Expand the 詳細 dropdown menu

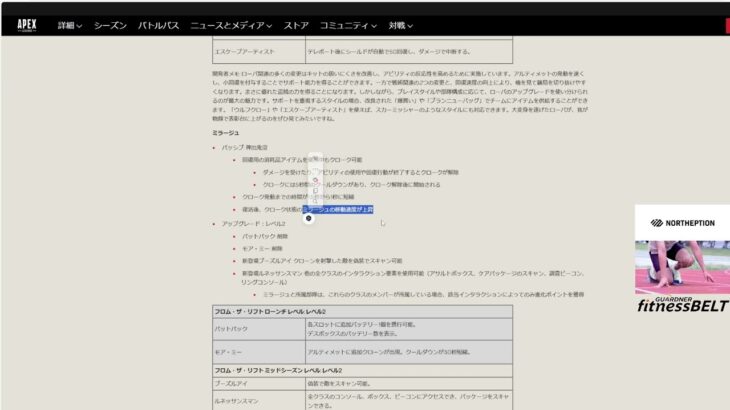coord(70,23)
